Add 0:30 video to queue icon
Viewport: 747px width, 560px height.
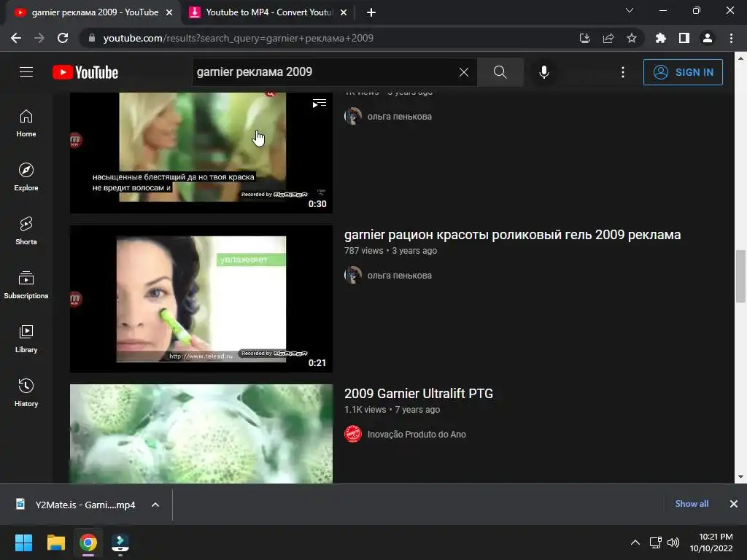pos(320,104)
